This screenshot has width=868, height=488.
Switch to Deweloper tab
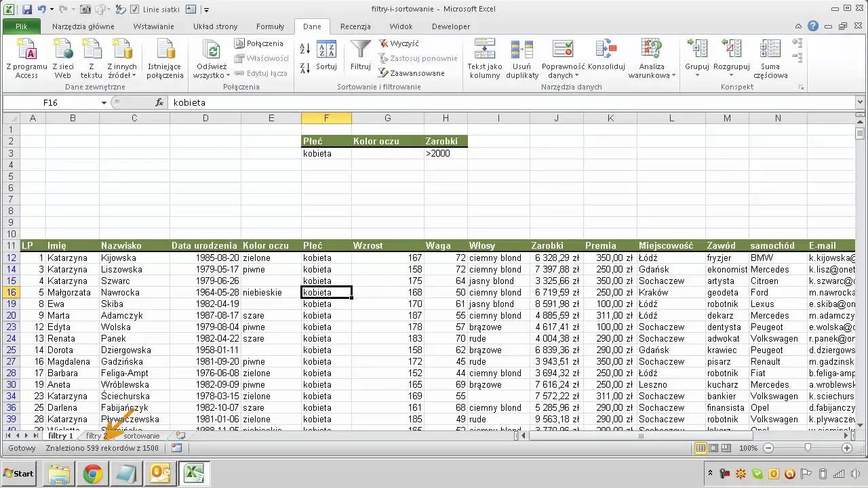(x=451, y=26)
